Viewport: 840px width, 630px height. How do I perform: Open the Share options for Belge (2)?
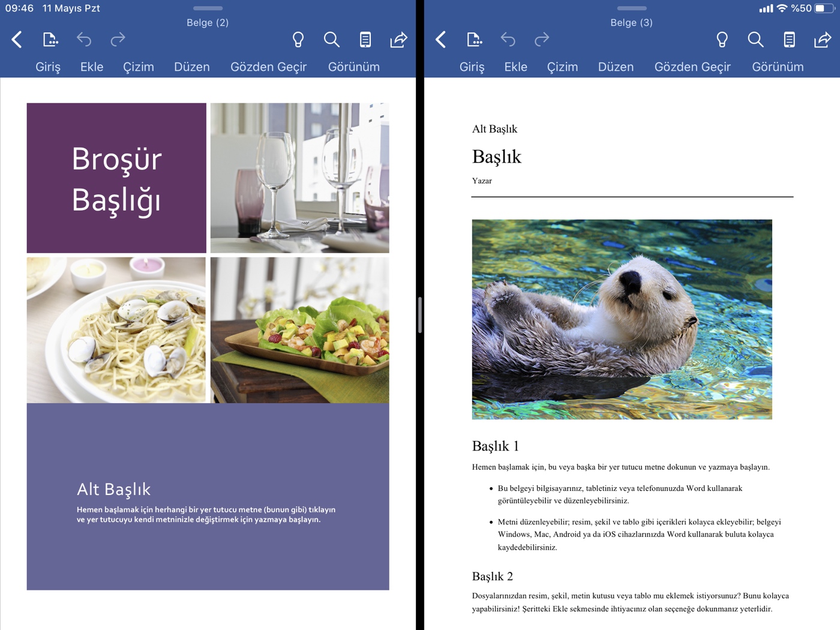click(x=398, y=40)
